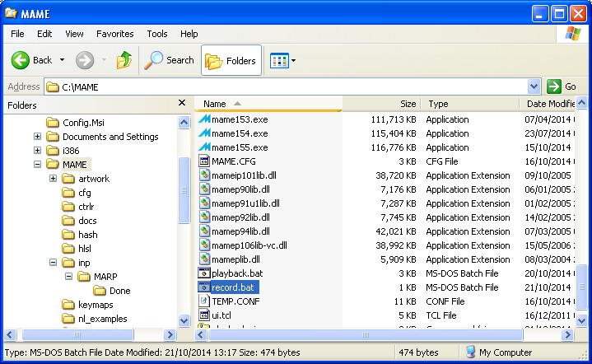Viewport: 592px width, 364px height.
Task: Expand the artwork folder tree node
Action: [53, 179]
